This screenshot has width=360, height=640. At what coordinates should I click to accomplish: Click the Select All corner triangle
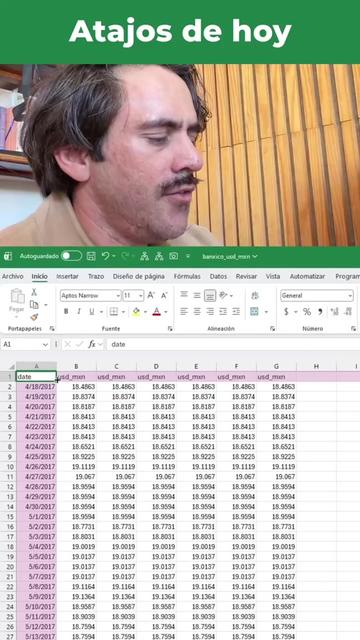pos(12,367)
